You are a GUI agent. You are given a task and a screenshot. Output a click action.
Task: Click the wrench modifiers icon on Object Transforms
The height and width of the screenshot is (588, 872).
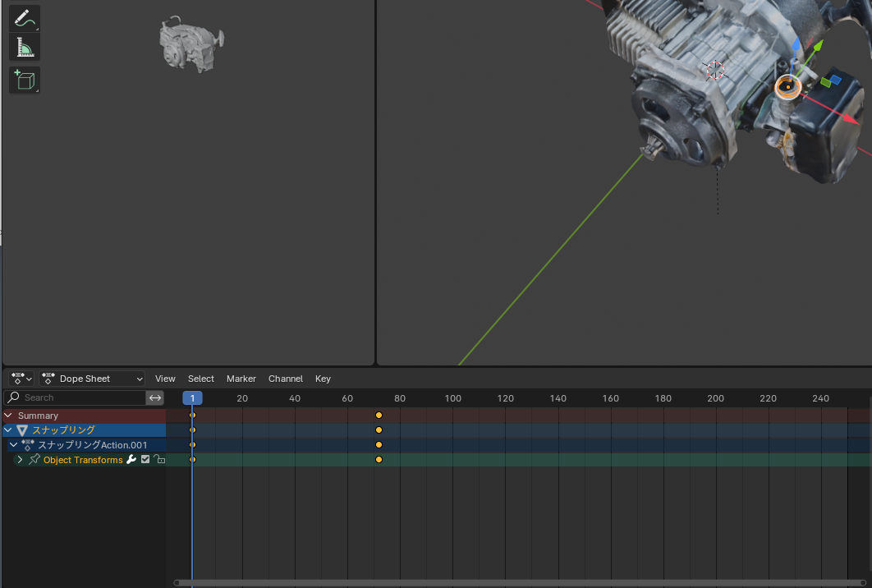[131, 460]
